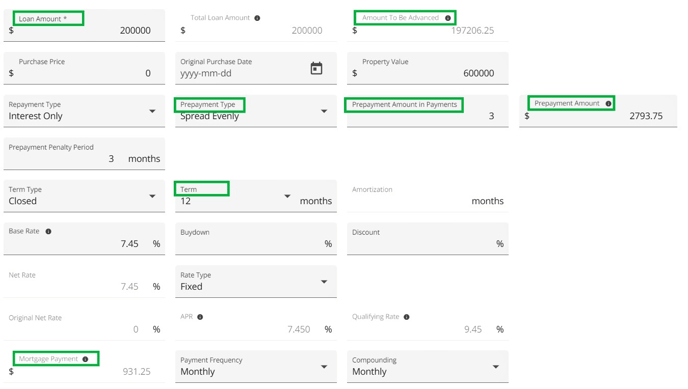Screen dimensions: 688x389
Task: Click the info icon beside Amount To Be Advanced
Action: click(448, 18)
